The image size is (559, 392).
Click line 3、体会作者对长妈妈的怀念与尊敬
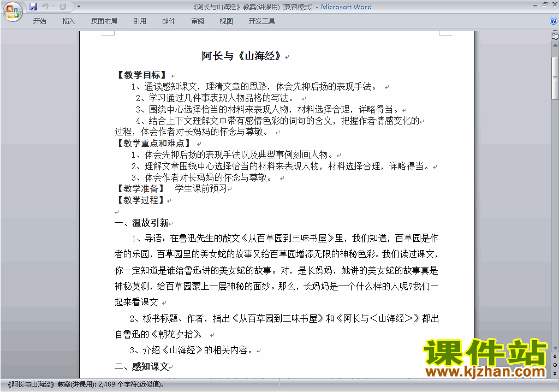pos(202,177)
